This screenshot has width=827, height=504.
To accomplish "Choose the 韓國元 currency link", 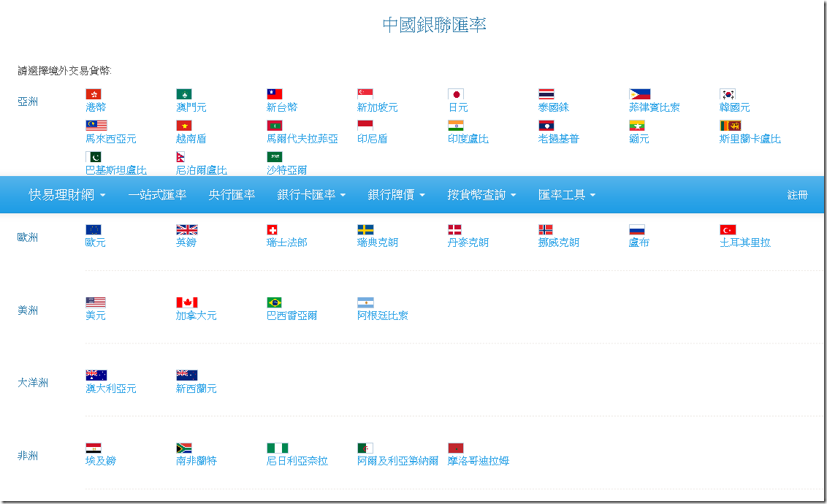I will point(735,107).
